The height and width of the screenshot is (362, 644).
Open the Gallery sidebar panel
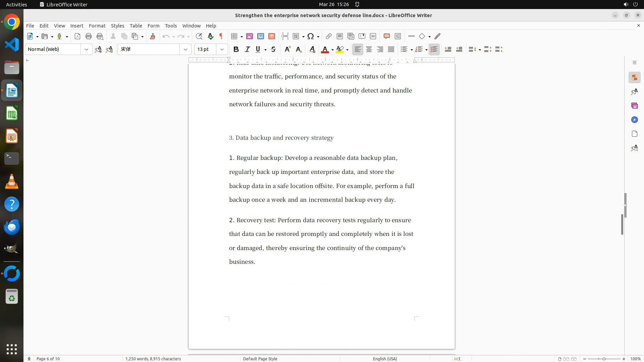click(634, 106)
